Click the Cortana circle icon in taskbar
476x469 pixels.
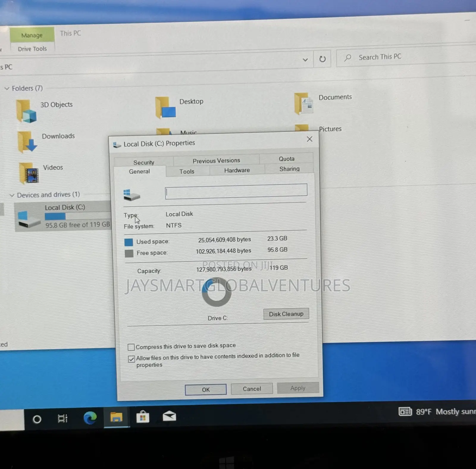pos(37,420)
